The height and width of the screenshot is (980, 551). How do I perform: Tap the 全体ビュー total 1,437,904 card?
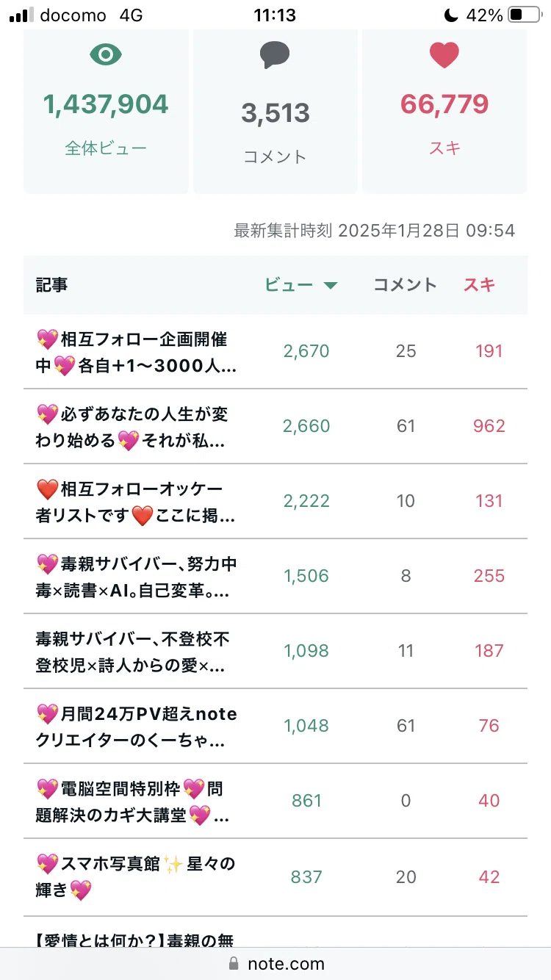pos(106,111)
